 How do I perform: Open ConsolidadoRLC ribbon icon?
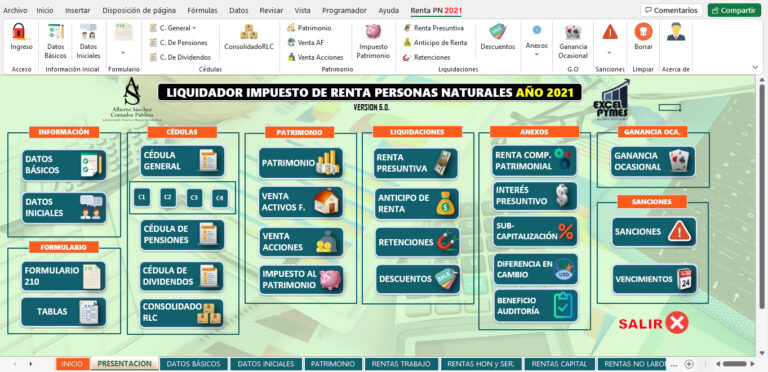click(x=249, y=32)
